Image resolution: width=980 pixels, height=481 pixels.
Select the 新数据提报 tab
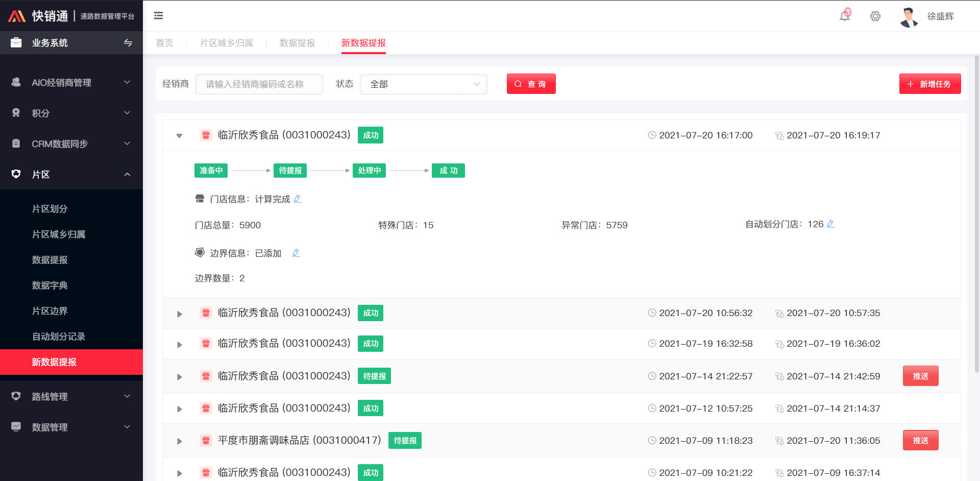click(x=363, y=43)
